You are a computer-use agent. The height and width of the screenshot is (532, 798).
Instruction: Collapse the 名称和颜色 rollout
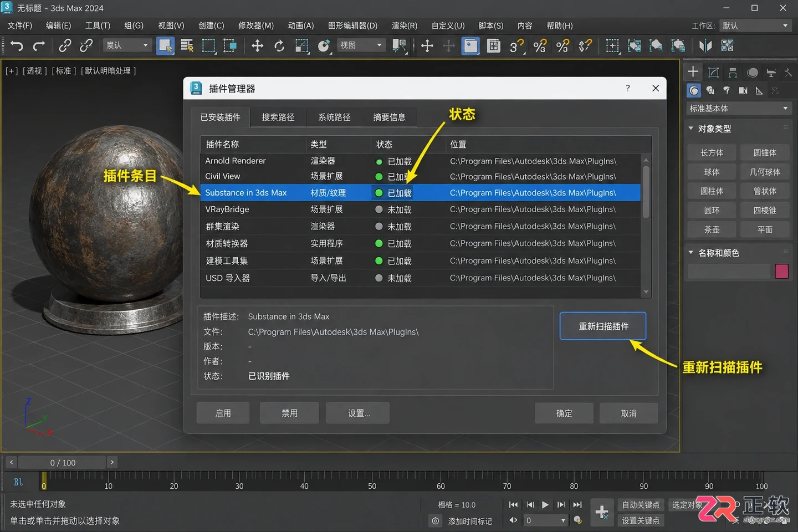(x=691, y=252)
